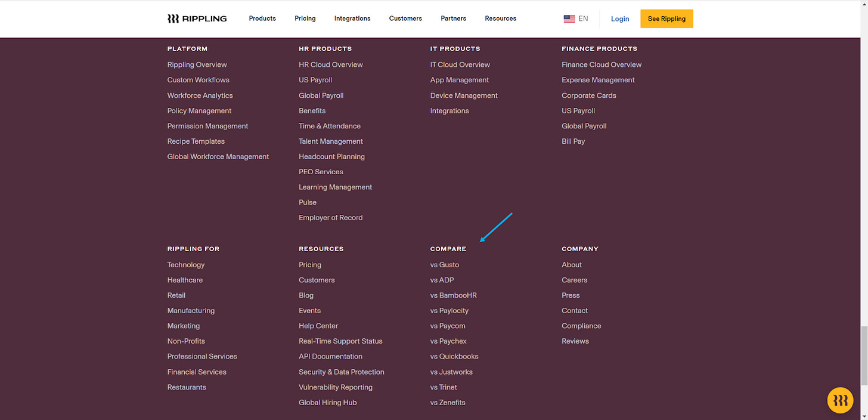Open vs ADP comparison link

click(x=442, y=280)
